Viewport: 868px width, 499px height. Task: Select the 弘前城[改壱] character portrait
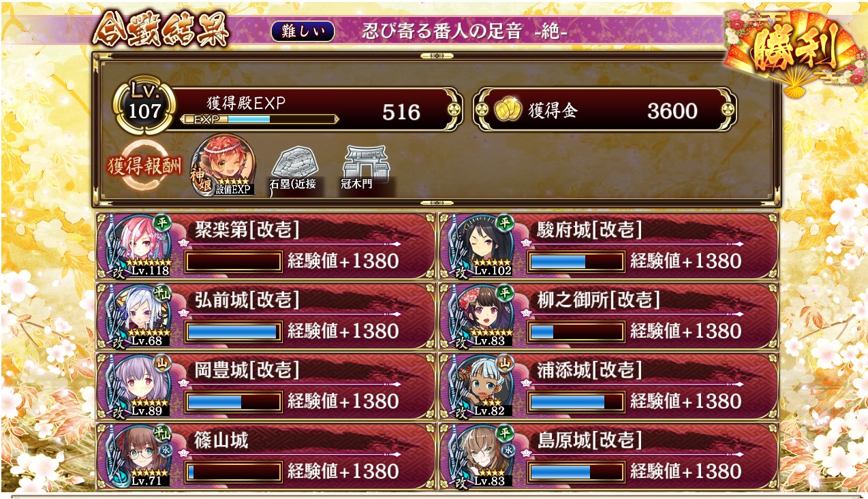[138, 315]
